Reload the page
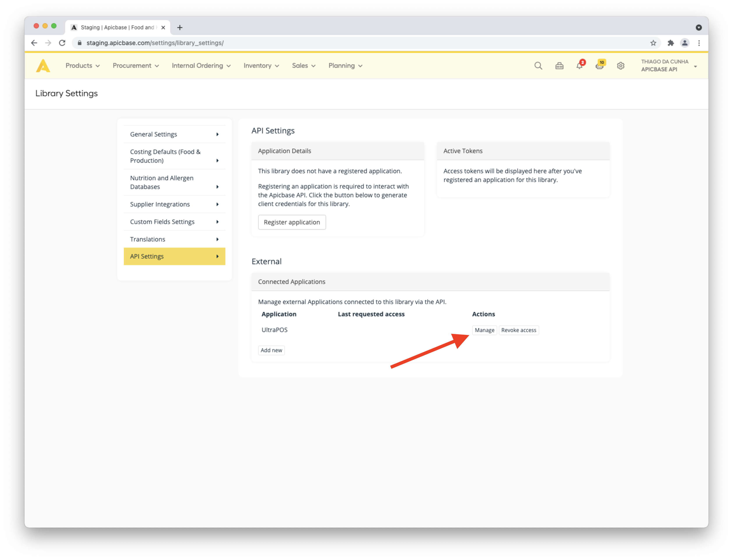This screenshot has width=733, height=560. pos(62,43)
